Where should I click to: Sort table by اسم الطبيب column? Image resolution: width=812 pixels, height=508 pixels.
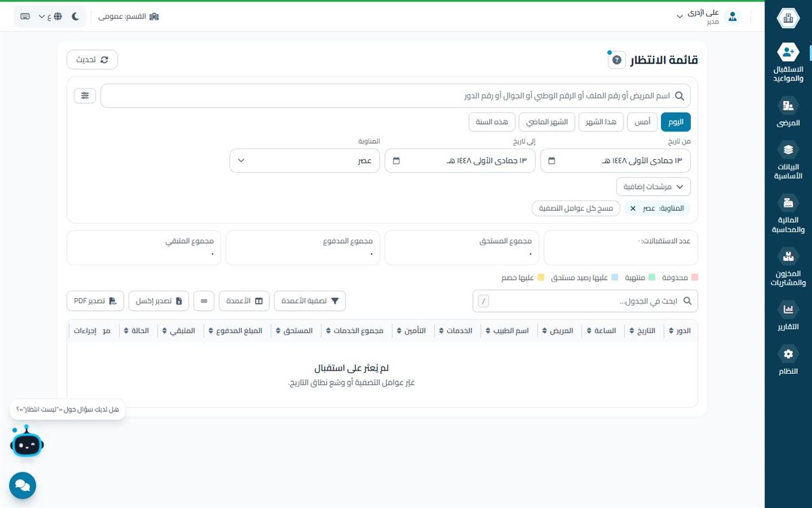point(506,331)
